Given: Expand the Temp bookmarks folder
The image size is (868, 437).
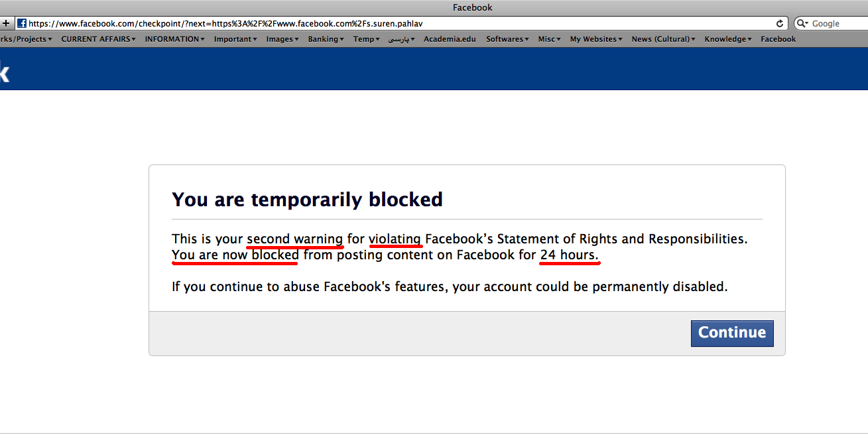Looking at the screenshot, I should pyautogui.click(x=366, y=39).
